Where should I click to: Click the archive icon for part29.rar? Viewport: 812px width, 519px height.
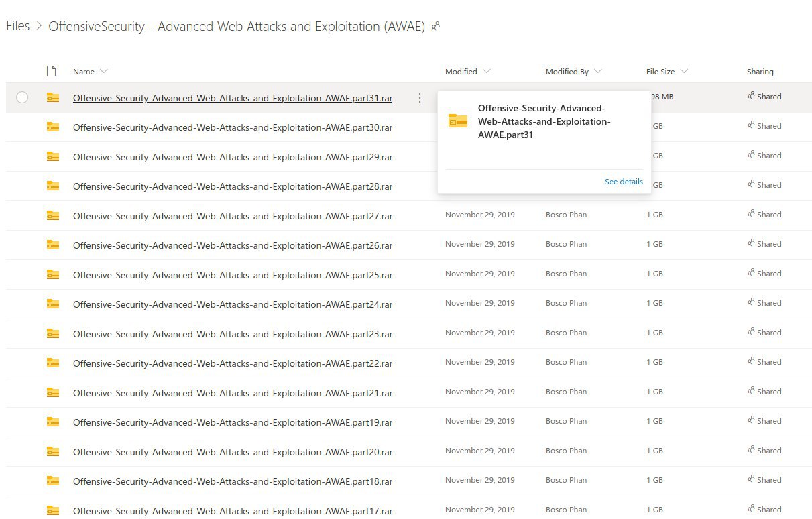pyautogui.click(x=53, y=156)
